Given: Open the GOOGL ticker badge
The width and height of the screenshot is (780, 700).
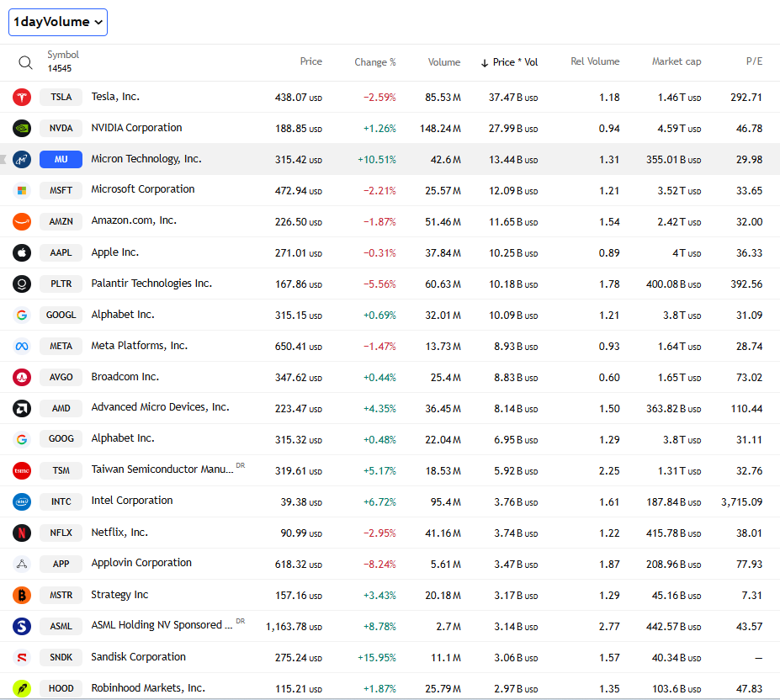Looking at the screenshot, I should point(61,315).
